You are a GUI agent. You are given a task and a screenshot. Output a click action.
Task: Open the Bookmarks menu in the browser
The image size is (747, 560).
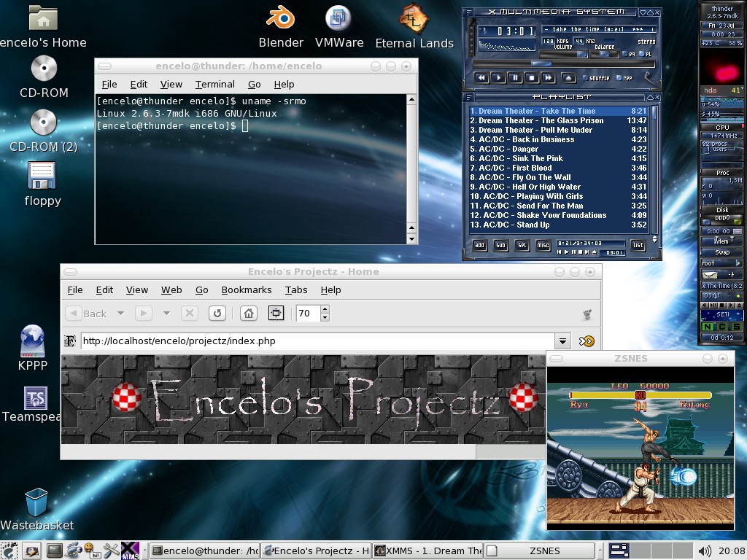point(247,290)
